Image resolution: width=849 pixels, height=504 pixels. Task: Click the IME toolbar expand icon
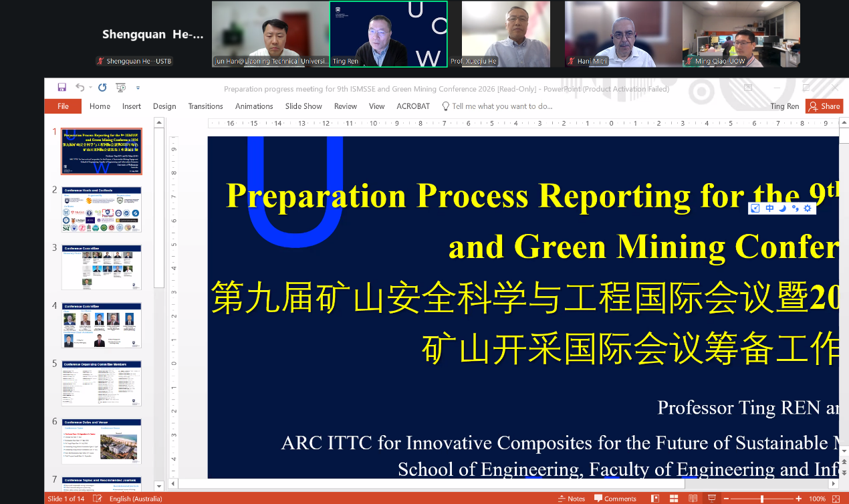point(755,209)
